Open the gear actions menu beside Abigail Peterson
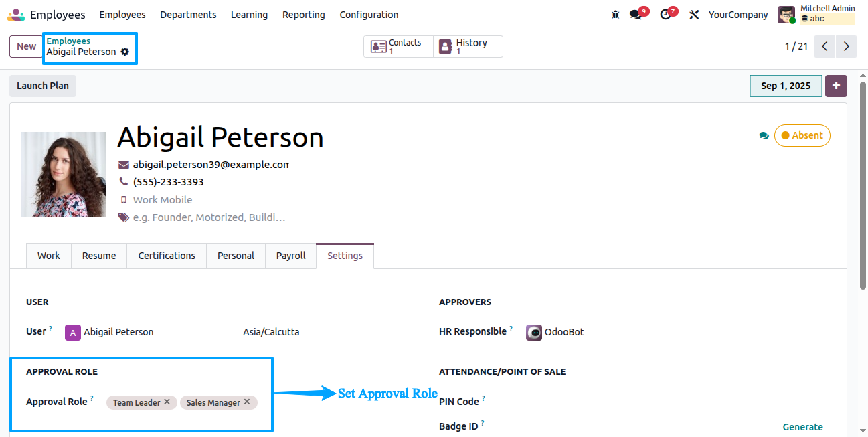This screenshot has height=437, width=868. 125,52
